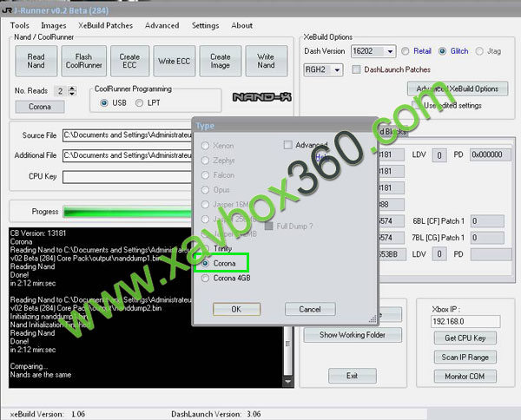Open the Dash Version dropdown

click(390, 51)
